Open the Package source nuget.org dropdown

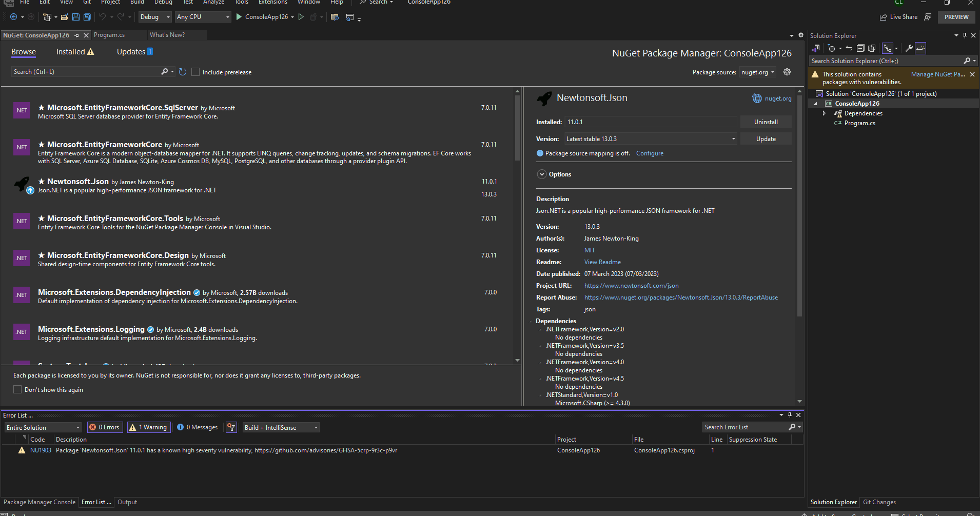pyautogui.click(x=758, y=72)
